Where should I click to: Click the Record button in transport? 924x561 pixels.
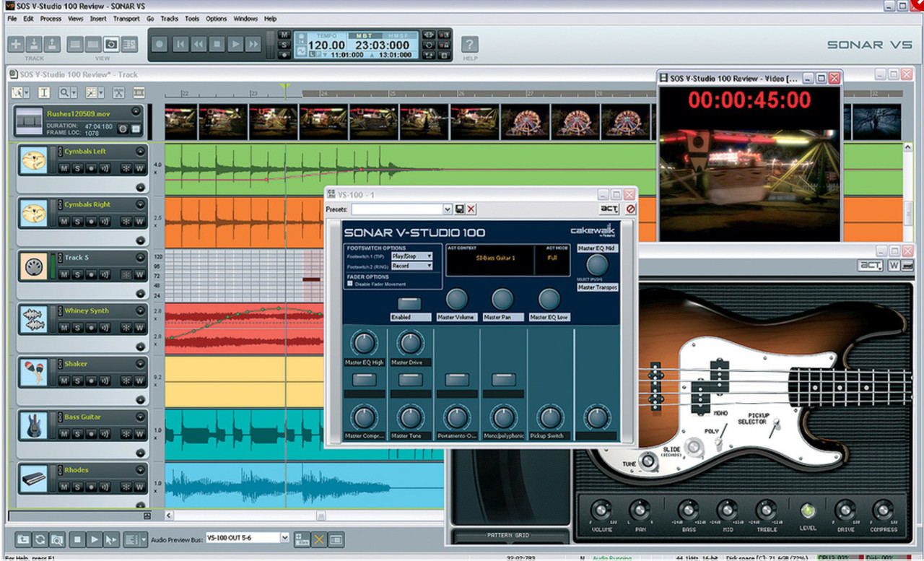160,44
